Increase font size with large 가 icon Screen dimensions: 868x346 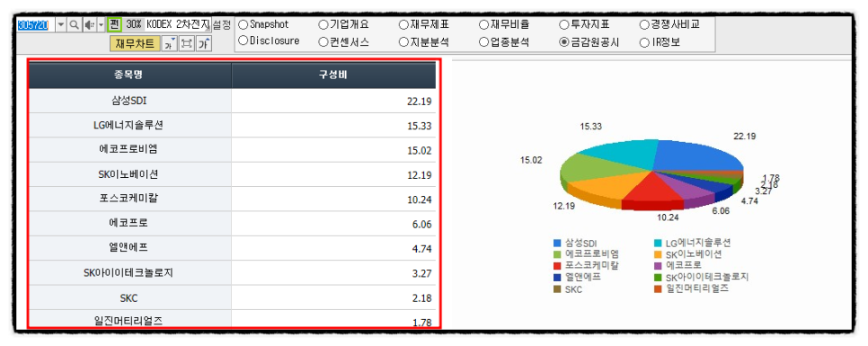(x=204, y=44)
